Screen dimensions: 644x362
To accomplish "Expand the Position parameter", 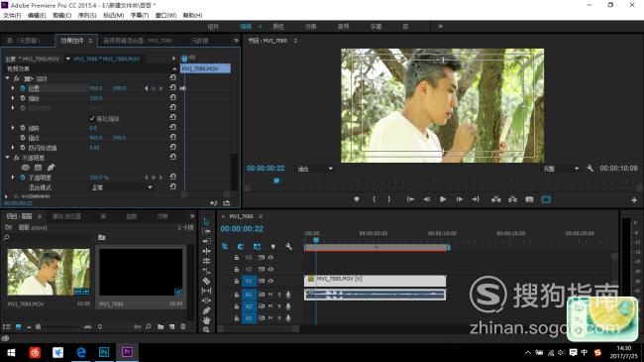I will pos(13,88).
